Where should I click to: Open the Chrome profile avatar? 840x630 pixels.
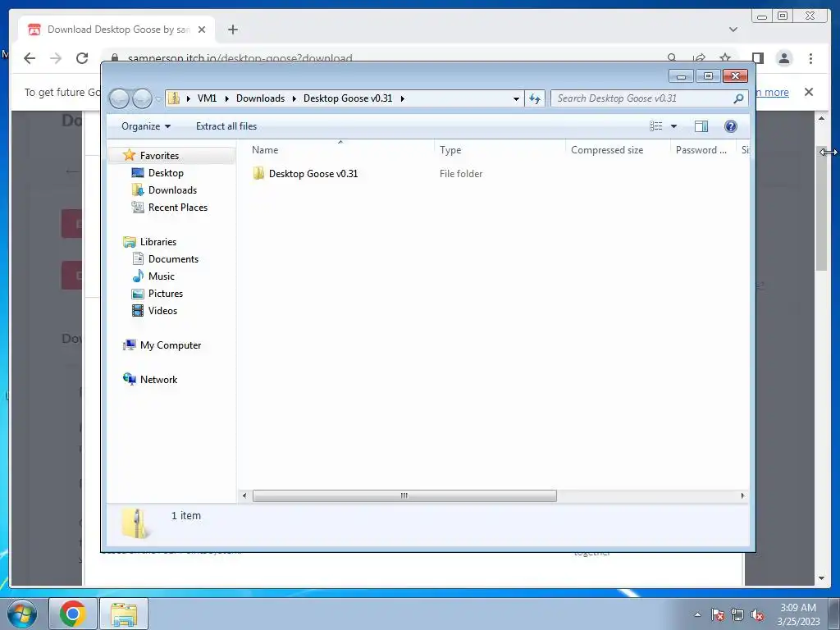tap(783, 58)
